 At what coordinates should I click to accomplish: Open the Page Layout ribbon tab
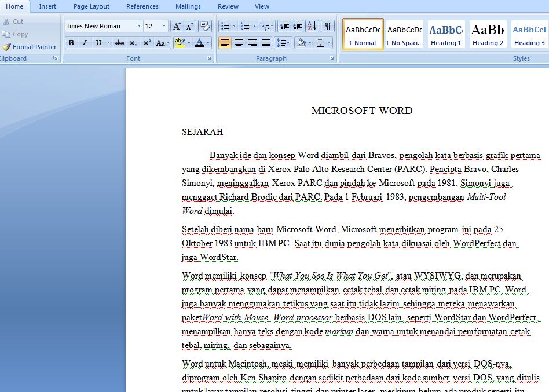91,6
